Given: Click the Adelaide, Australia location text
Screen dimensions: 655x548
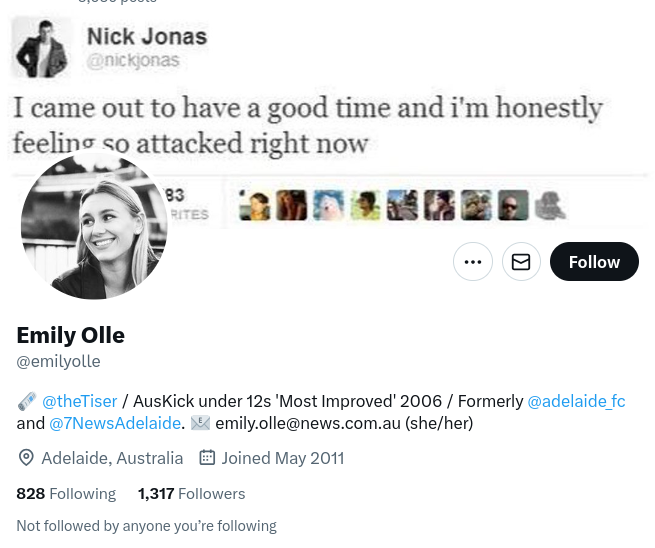Looking at the screenshot, I should point(112,458).
